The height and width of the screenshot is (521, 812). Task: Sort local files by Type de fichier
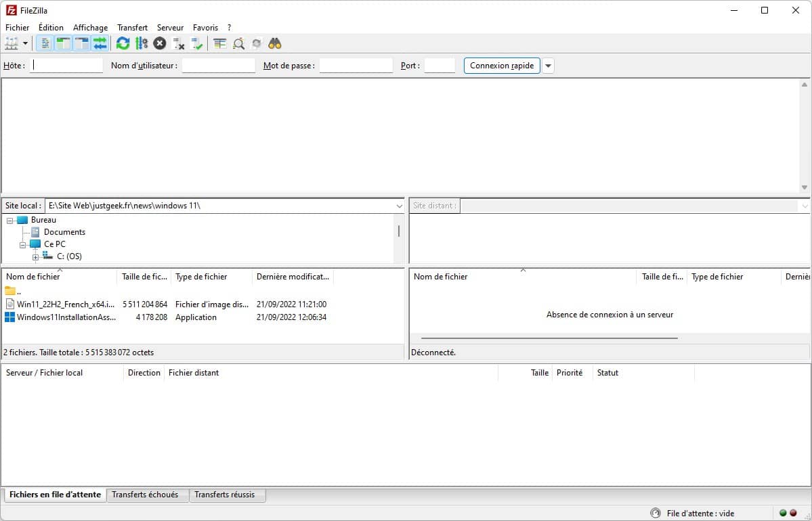(211, 277)
